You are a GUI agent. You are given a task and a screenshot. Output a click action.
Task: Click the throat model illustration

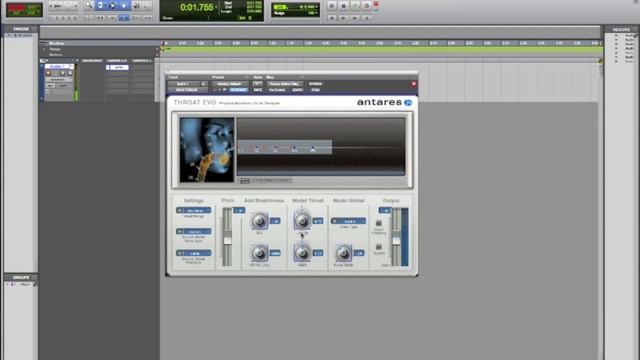(207, 149)
